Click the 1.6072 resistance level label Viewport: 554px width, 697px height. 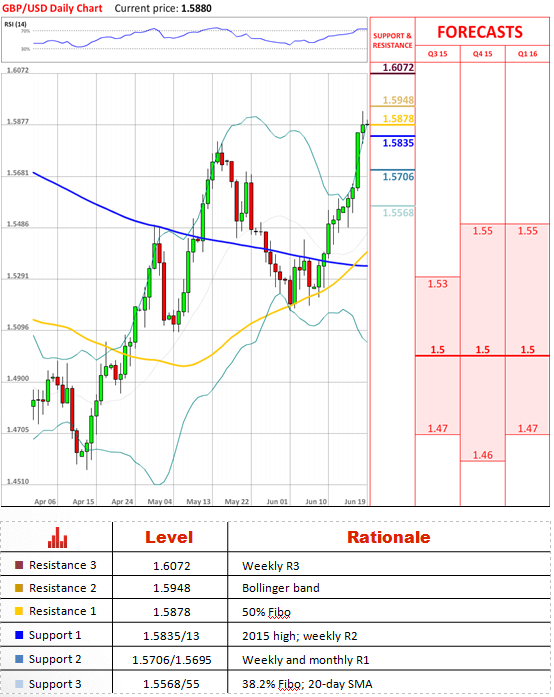tap(398, 68)
